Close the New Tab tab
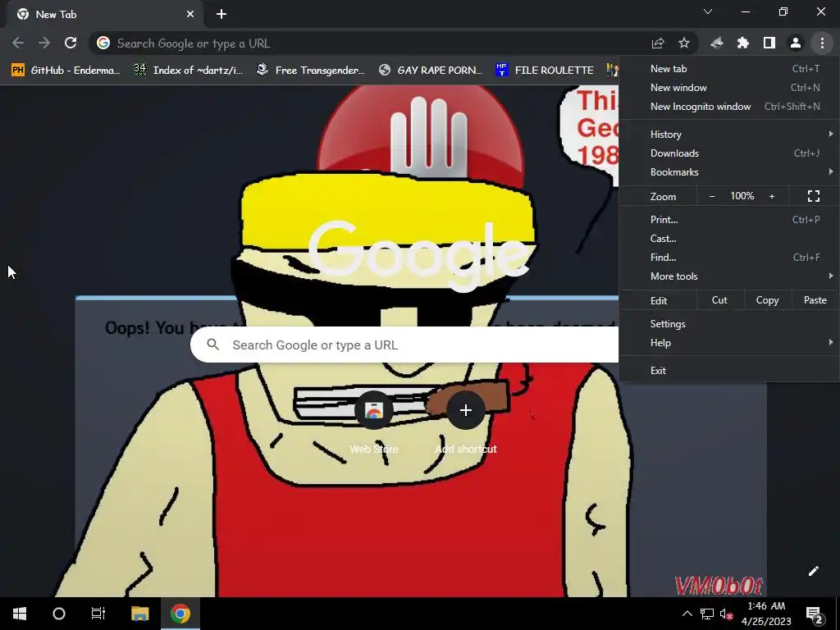840x630 pixels. tap(190, 15)
